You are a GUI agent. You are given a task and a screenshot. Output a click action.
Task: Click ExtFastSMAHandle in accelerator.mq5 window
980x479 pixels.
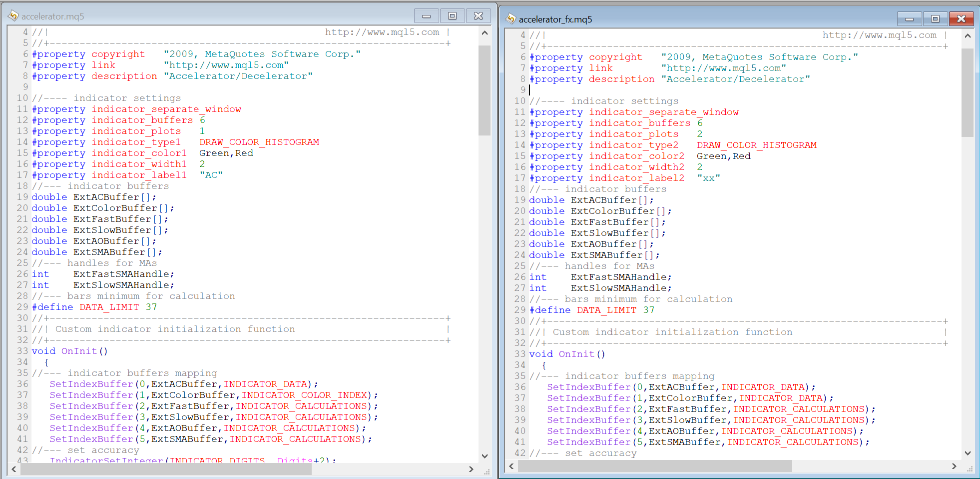click(121, 274)
